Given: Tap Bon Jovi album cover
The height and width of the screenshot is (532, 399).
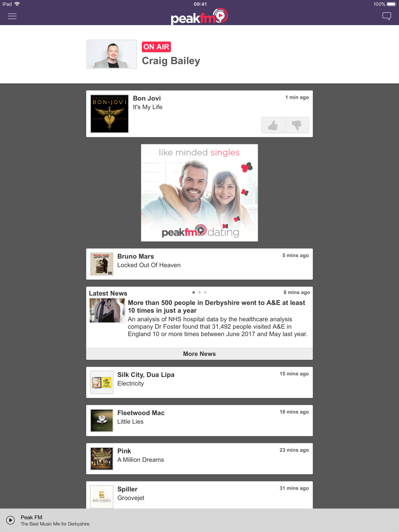Looking at the screenshot, I should (x=110, y=114).
